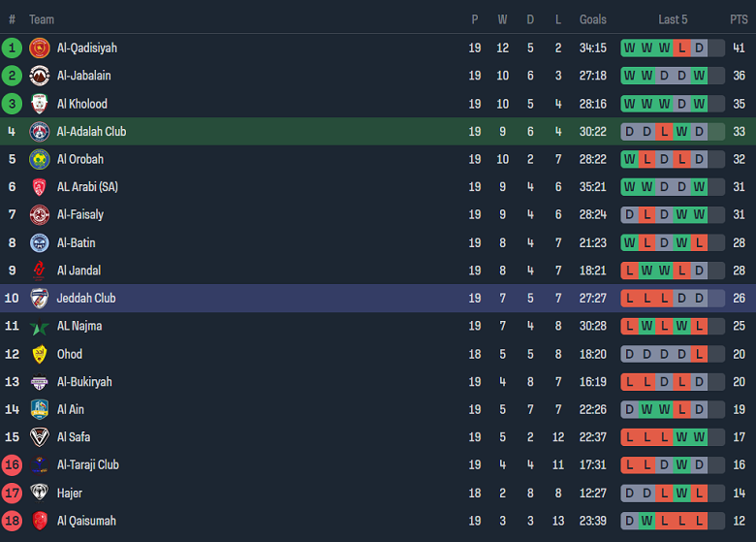Click the Al-Jabalain team logo
756x542 pixels.
(x=39, y=76)
